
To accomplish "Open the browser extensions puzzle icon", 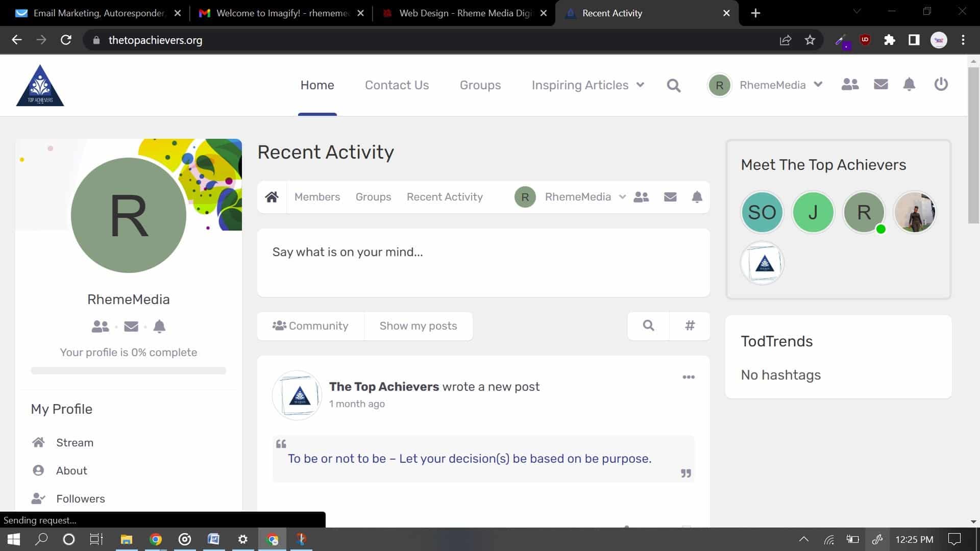I will (889, 40).
